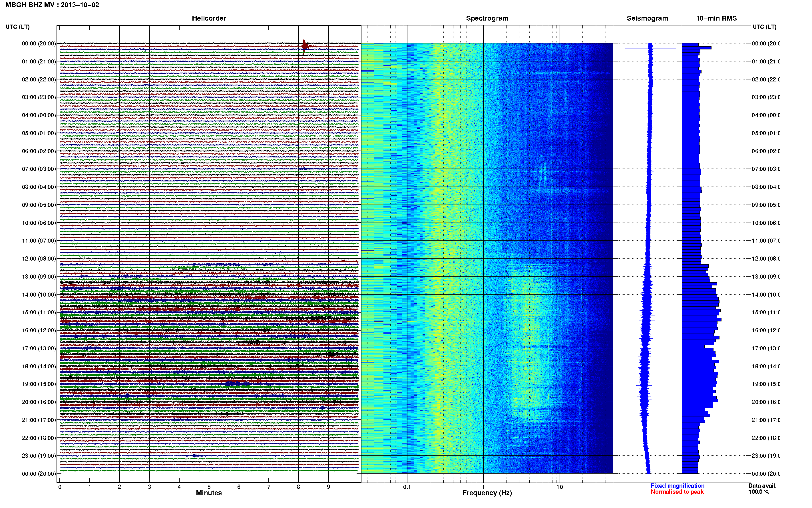Click left-axis time label '06:00 (02:00)'
Image resolution: width=812 pixels, height=508 pixels.
[x=39, y=151]
